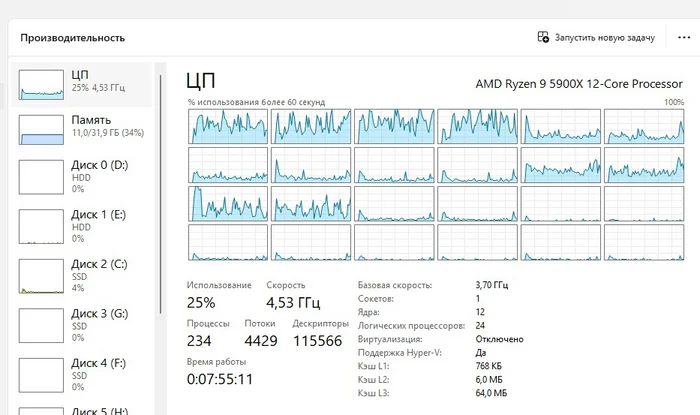Click the 'Потоки' label
Image resolution: width=700 pixels, height=415 pixels.
click(260, 324)
